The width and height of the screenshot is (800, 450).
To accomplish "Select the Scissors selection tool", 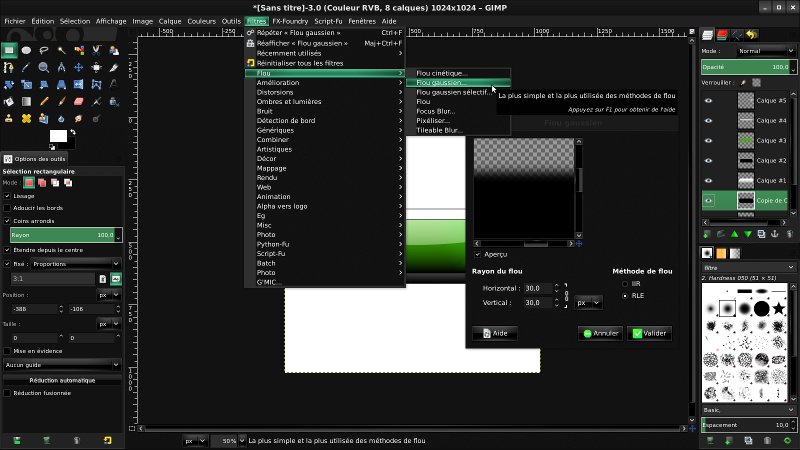I will point(96,50).
